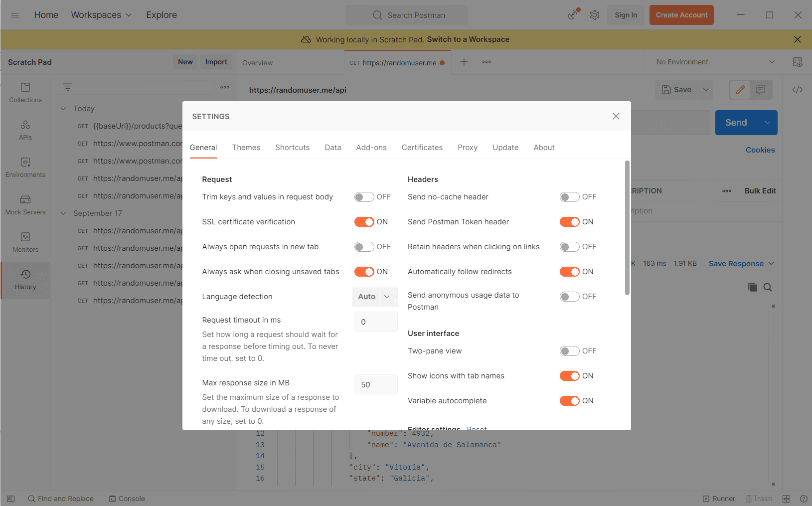Expand the No Environment dropdown

(x=715, y=62)
